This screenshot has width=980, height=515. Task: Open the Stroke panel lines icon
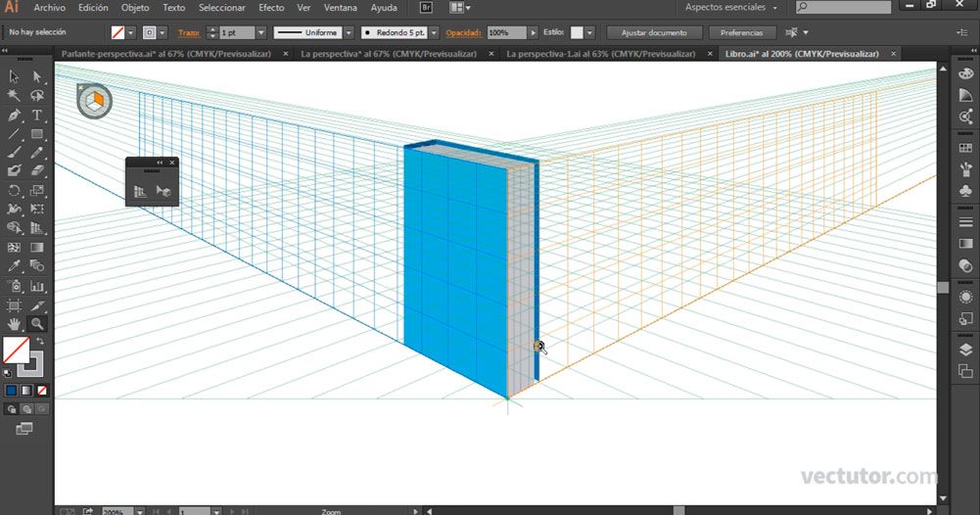[965, 222]
